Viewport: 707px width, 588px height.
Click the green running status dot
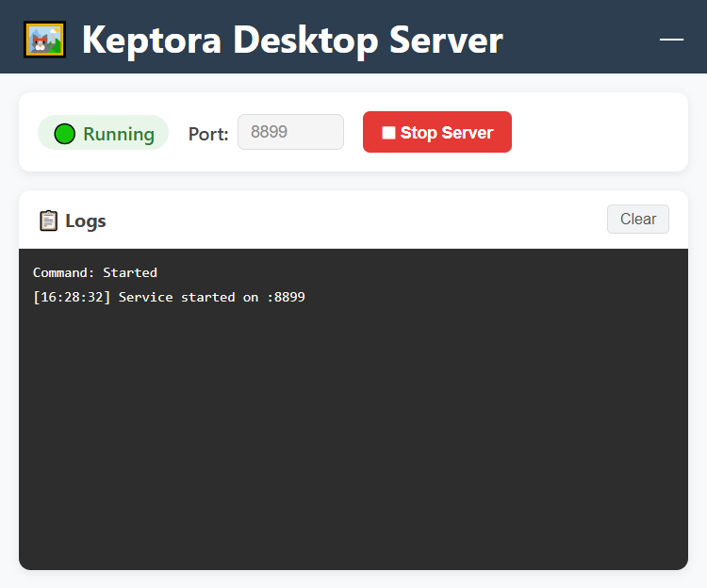(x=64, y=134)
